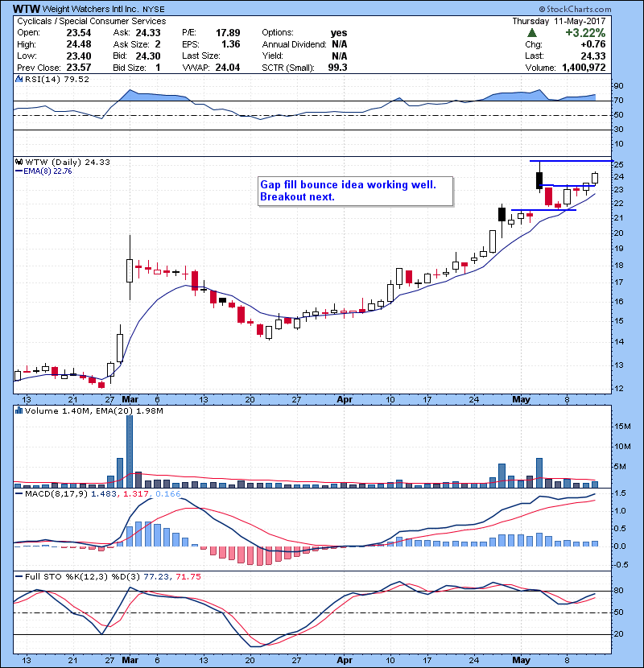Click the High price 24.48
The height and width of the screenshot is (668, 644).
(x=79, y=44)
